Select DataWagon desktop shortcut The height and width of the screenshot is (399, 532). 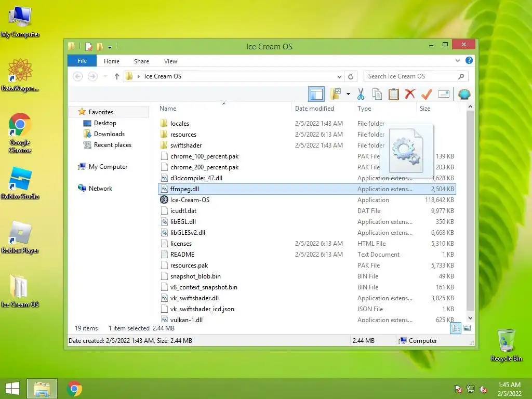point(20,75)
